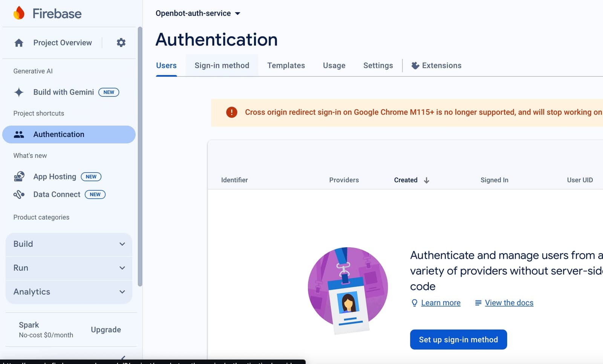Click the User UID column header
This screenshot has width=603, height=364.
click(x=580, y=180)
